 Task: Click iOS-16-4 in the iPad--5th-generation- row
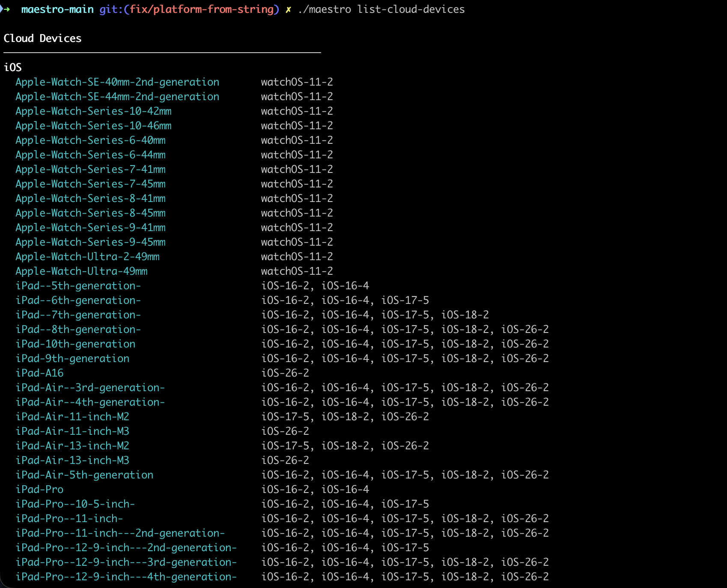tap(345, 286)
